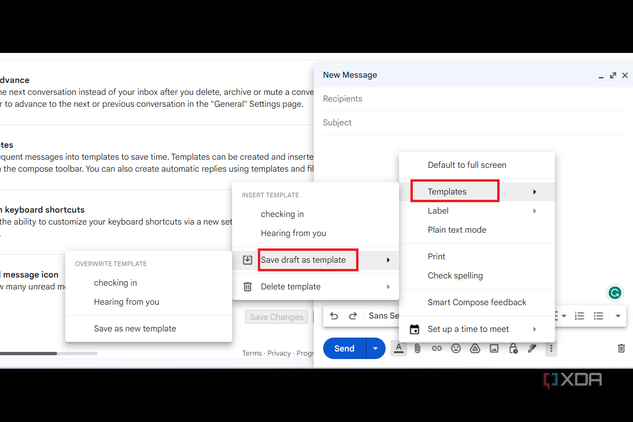Discard draft with trash icon
The width and height of the screenshot is (633, 422).
coord(621,348)
